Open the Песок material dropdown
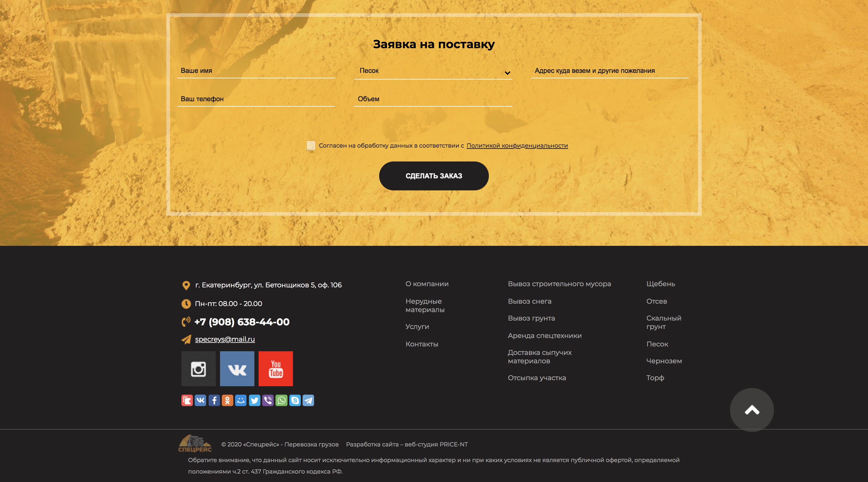The height and width of the screenshot is (482, 868). [x=433, y=71]
